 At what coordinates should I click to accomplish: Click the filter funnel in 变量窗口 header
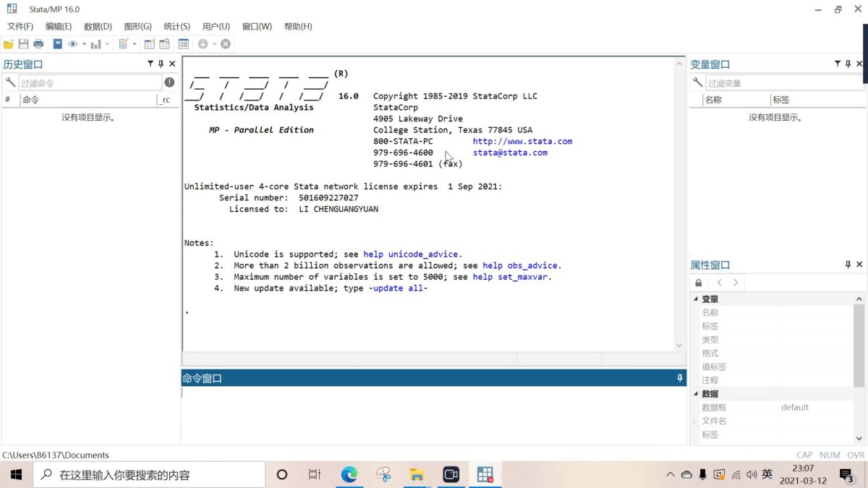tap(838, 64)
